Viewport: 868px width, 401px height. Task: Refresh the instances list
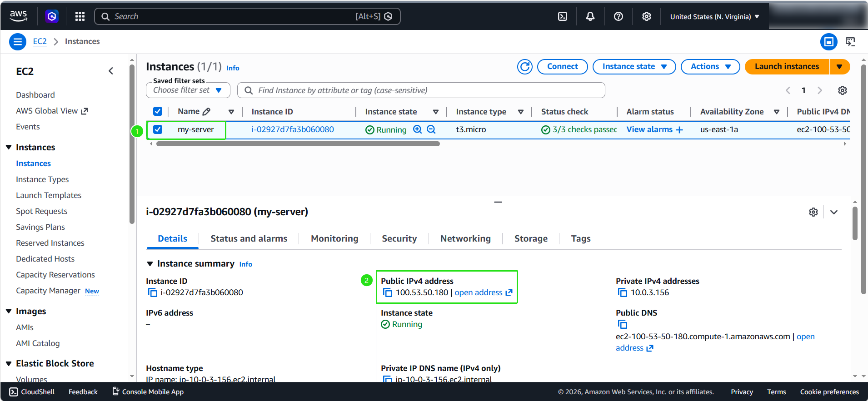(525, 67)
